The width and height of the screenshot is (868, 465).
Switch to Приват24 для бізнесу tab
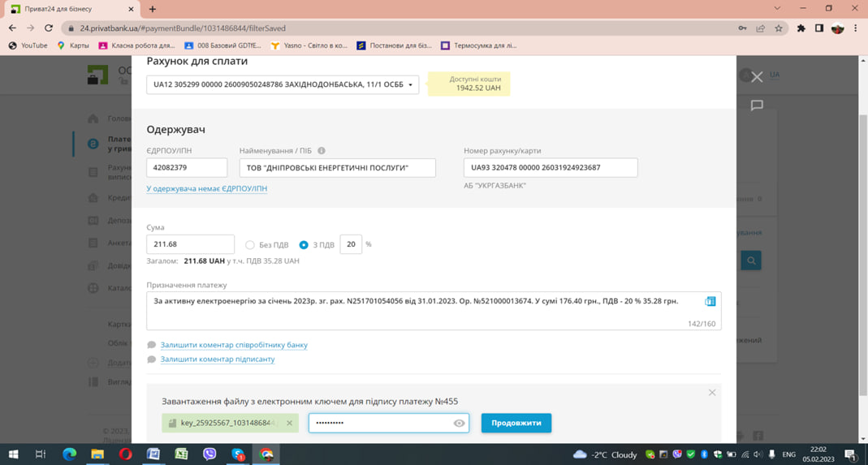tap(72, 9)
